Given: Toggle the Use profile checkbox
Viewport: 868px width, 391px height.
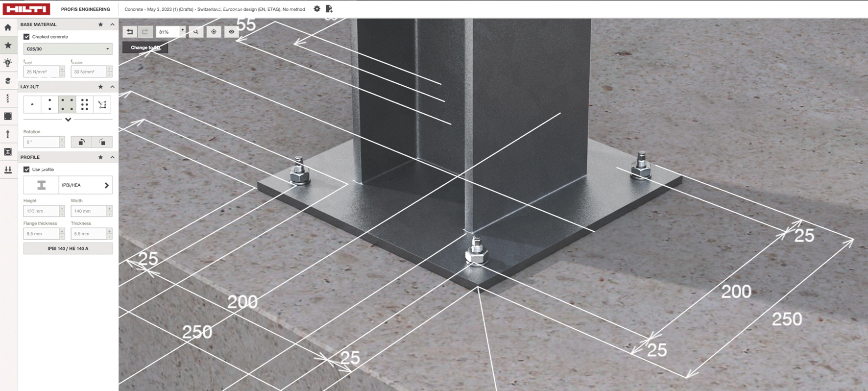Looking at the screenshot, I should point(26,170).
